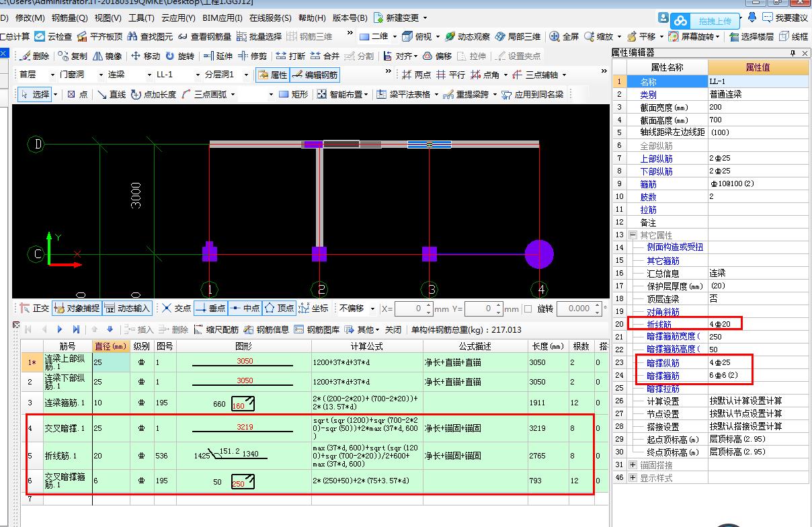The image size is (812, 527).
Task: Click the 打断 break tool
Action: pyautogui.click(x=290, y=56)
